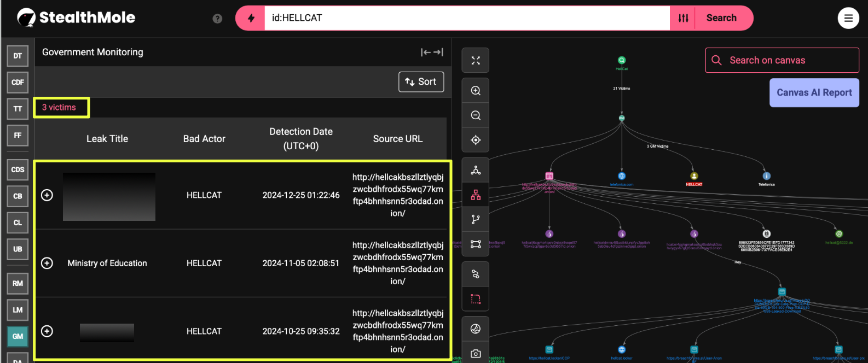Click the Canvas AI Report button
Viewport: 868px width, 363px height.
814,93
